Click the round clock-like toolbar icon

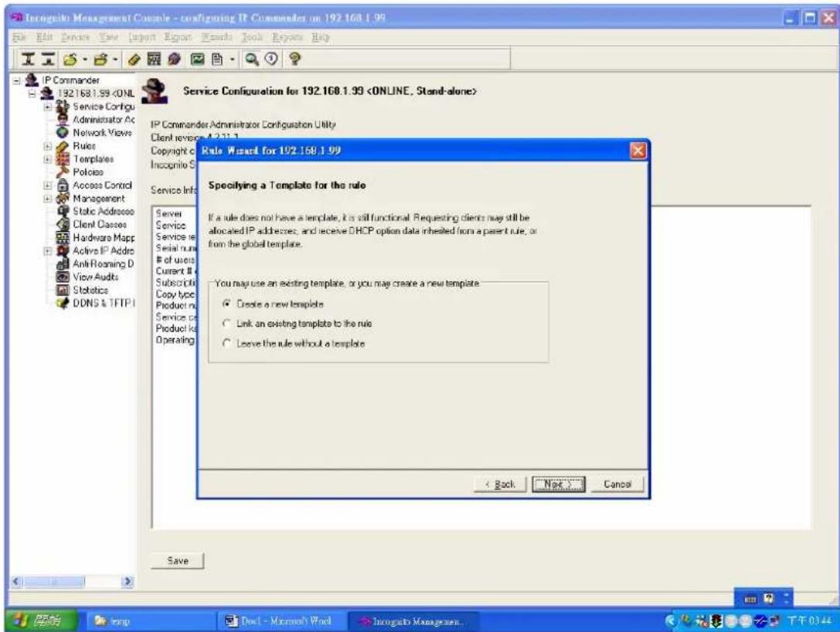[271, 59]
